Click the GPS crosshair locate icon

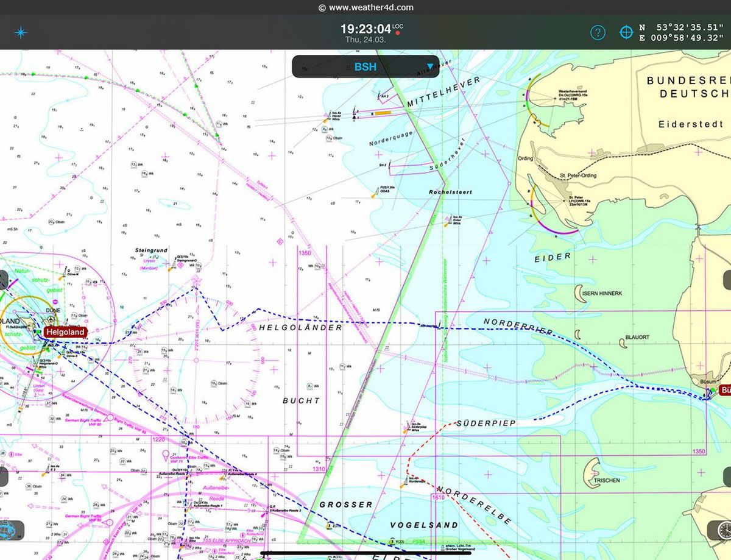(x=626, y=32)
